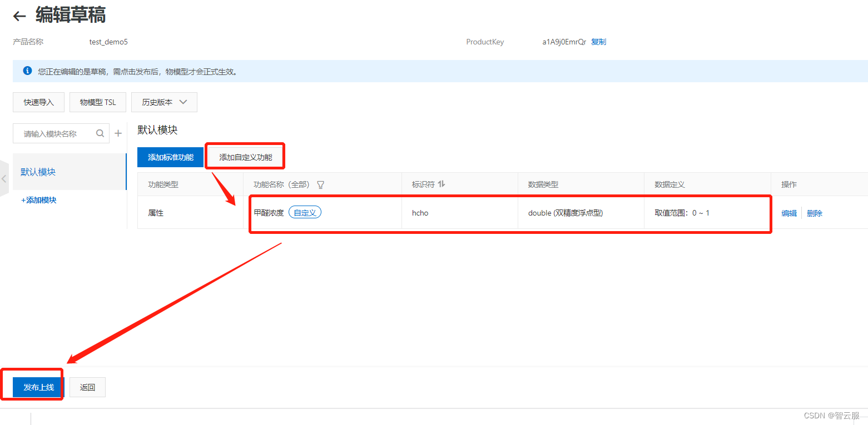The height and width of the screenshot is (425, 868).
Task: Go back using the arrow beside 编辑草稿
Action: click(x=19, y=16)
